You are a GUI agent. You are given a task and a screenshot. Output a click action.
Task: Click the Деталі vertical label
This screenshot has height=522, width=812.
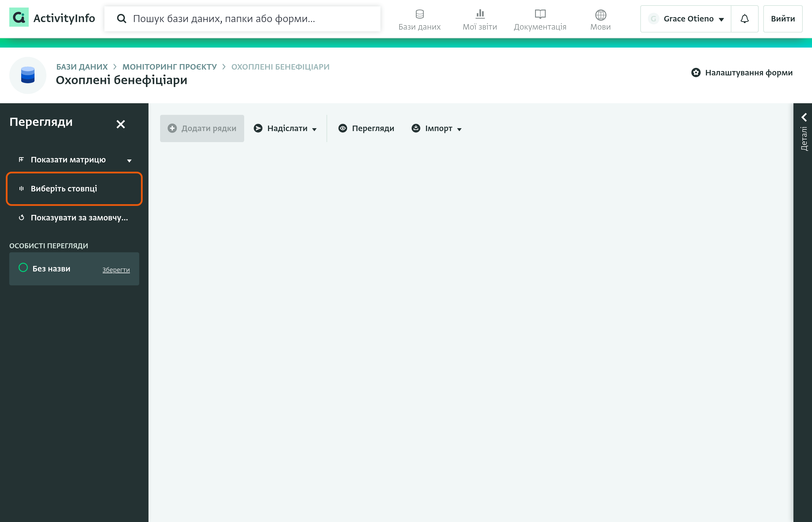[x=804, y=139]
